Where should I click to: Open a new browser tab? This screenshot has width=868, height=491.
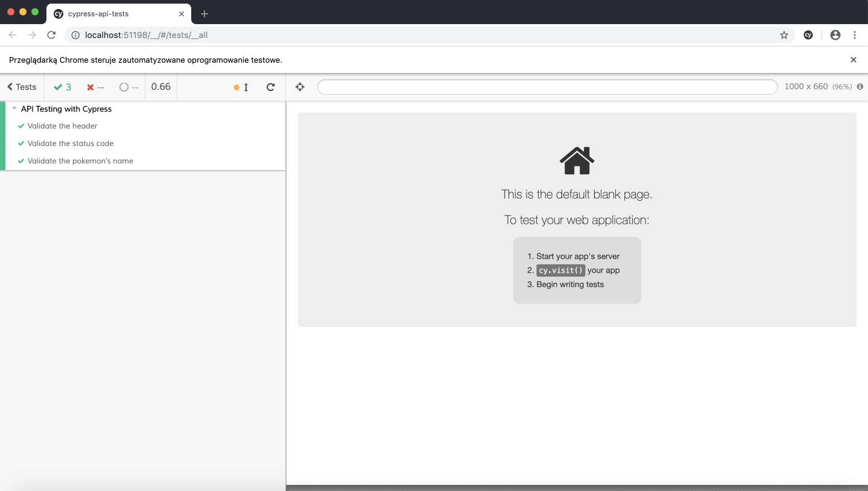click(204, 13)
